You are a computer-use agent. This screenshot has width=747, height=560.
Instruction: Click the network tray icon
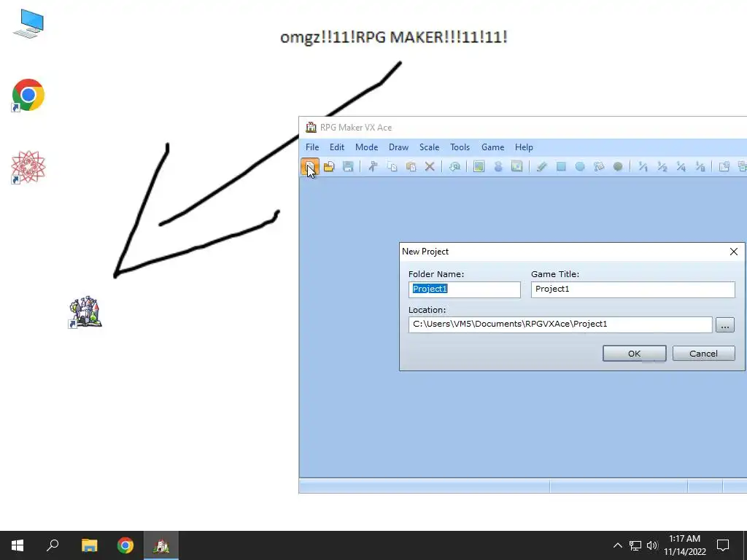tap(635, 545)
